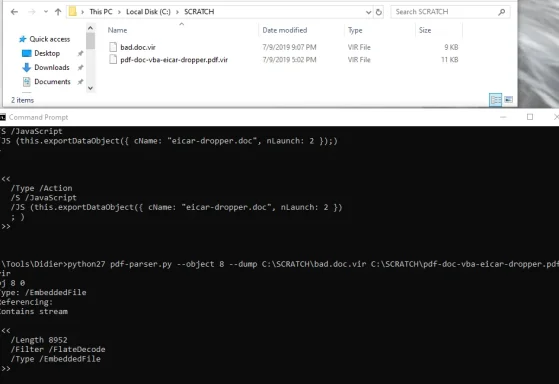Click the python27 pdf-parser.py command line
Viewport: 559px width, 384px height.
[x=280, y=264]
